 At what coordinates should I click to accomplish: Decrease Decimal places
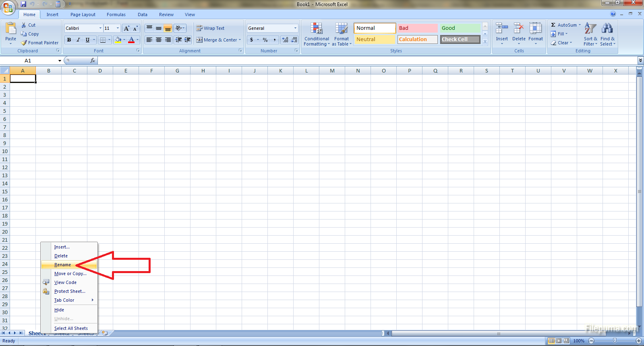click(x=294, y=40)
